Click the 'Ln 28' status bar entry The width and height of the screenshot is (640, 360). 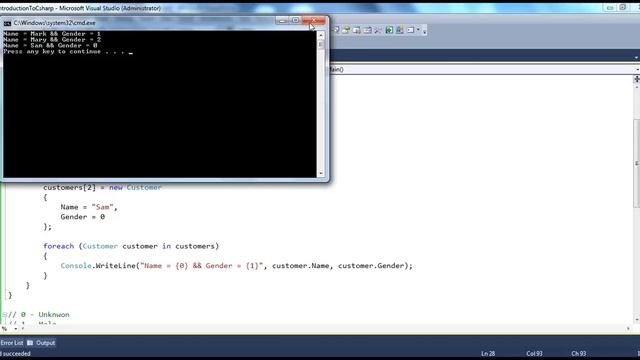pos(488,353)
